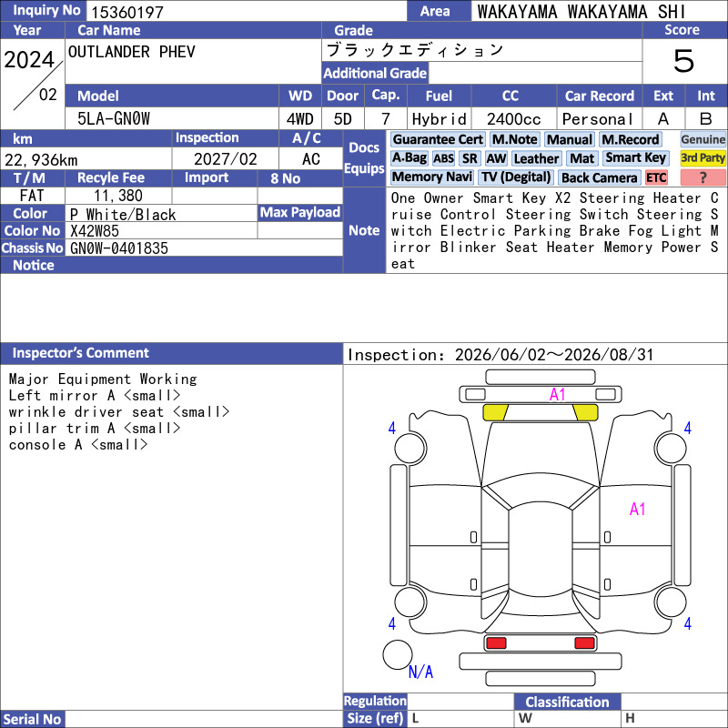Select the Chassis No GN0W-0401835 field

coord(204,248)
